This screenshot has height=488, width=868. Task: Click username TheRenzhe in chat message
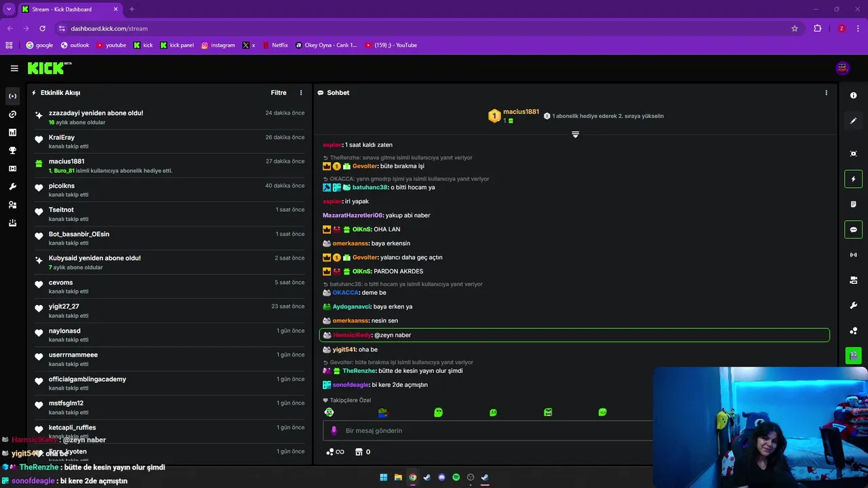coord(359,371)
